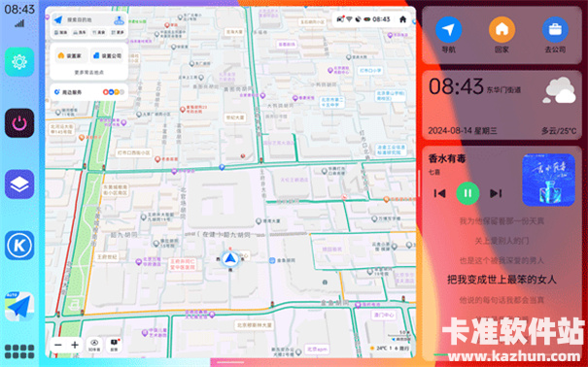Open the 更多 more categories button

(118, 33)
